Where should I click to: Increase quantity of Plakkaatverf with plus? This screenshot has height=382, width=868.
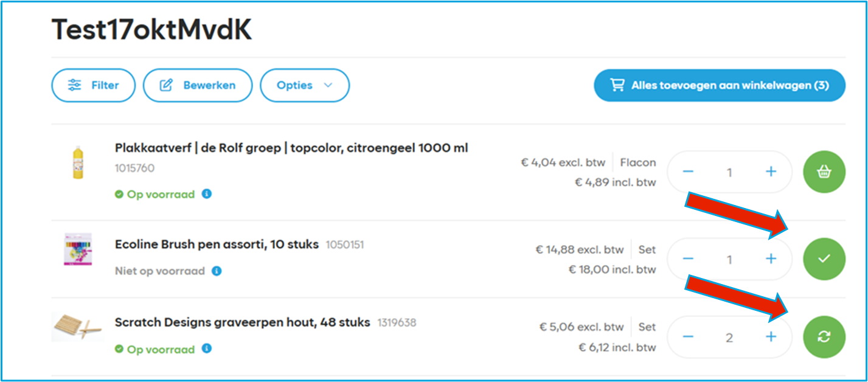coord(771,172)
